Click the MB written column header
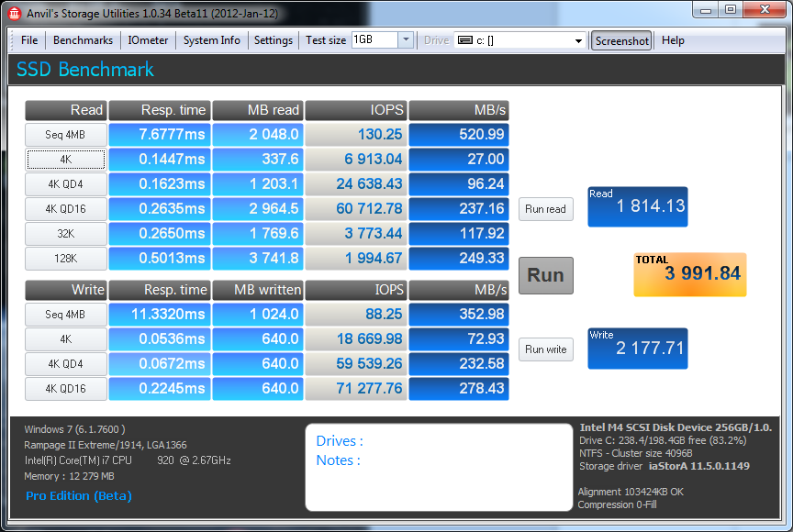 tap(258, 290)
